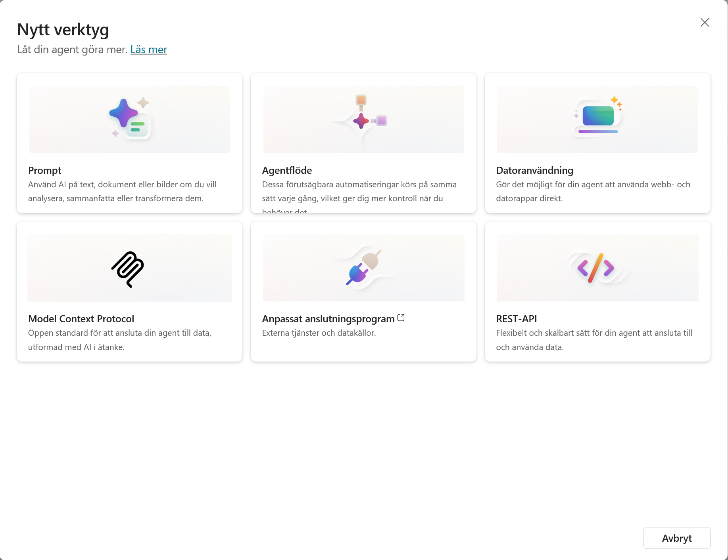Click the 'Låt din agent göra mer.' subtitle

click(72, 50)
